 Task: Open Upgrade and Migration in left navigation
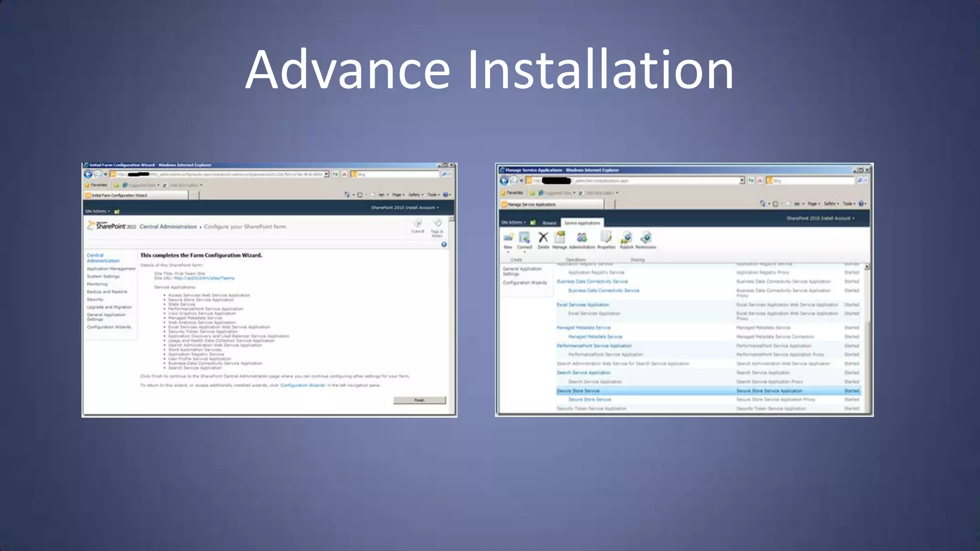[109, 307]
